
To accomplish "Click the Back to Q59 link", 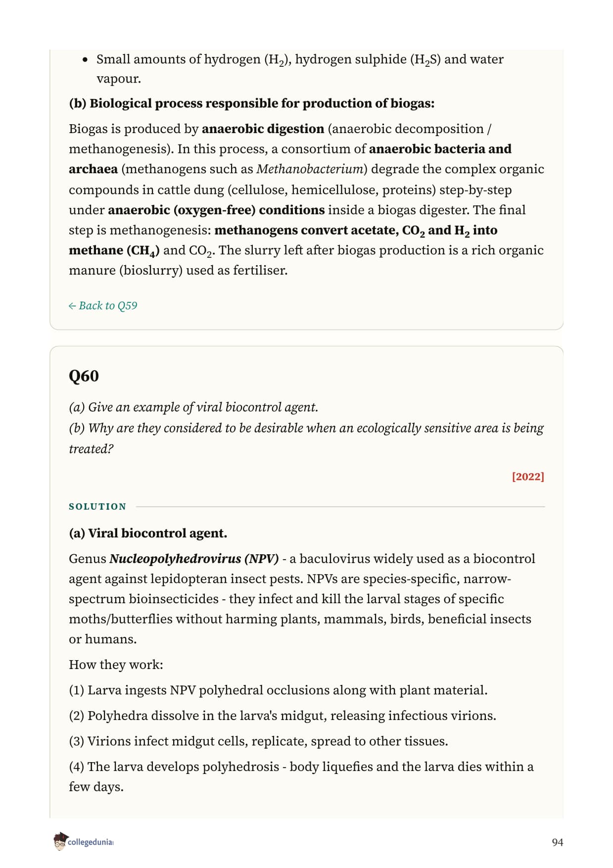I will (103, 306).
